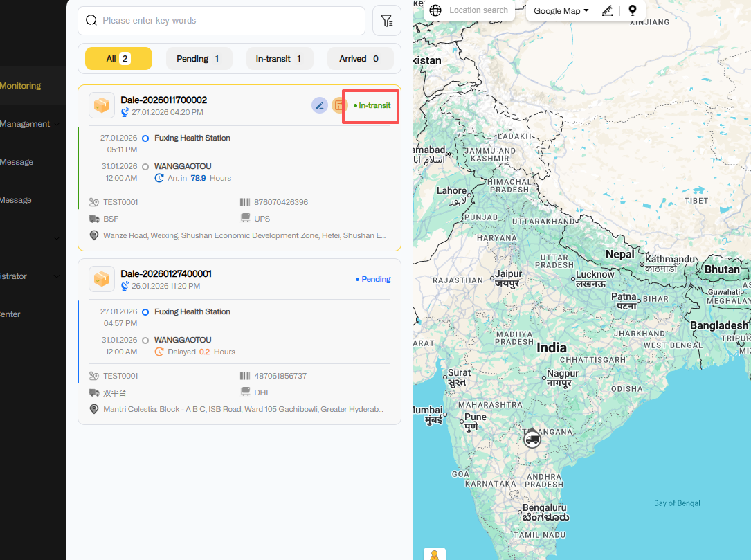Click the globe icon in location search
This screenshot has height=560, width=751.
pyautogui.click(x=435, y=10)
